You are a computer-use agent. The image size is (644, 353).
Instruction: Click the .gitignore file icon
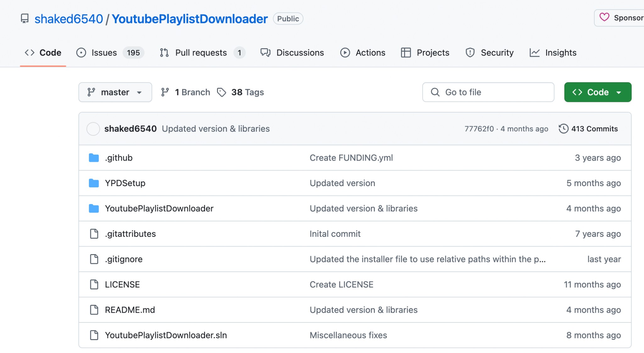(94, 259)
